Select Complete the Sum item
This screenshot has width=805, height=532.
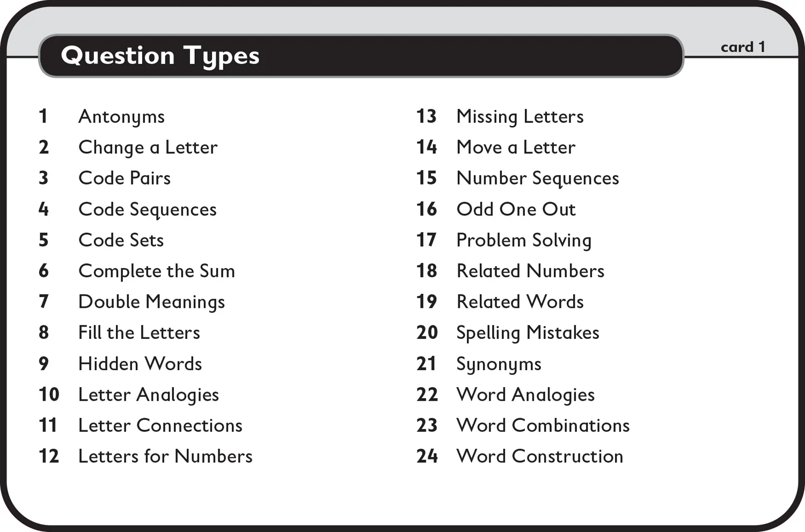[157, 271]
